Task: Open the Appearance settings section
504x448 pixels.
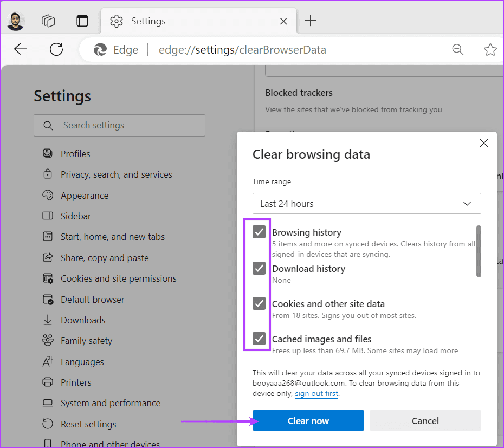Action: point(85,196)
